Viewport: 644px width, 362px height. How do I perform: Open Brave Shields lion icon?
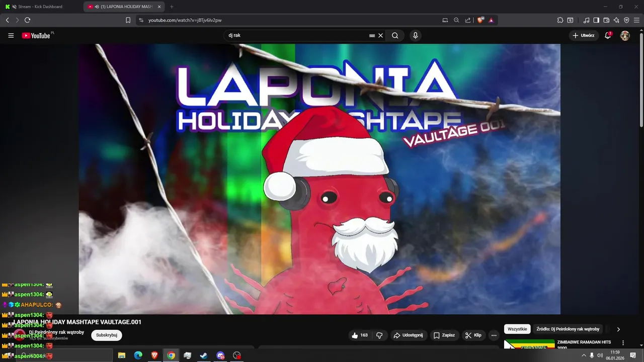click(x=480, y=20)
